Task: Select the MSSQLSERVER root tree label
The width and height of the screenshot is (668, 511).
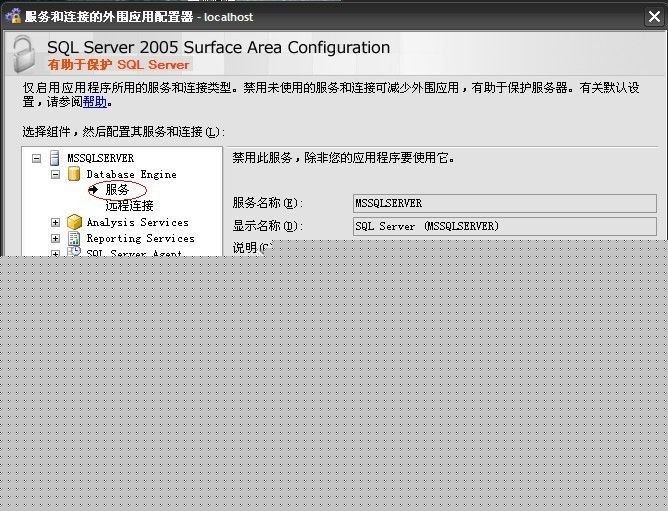Action: tap(100, 158)
